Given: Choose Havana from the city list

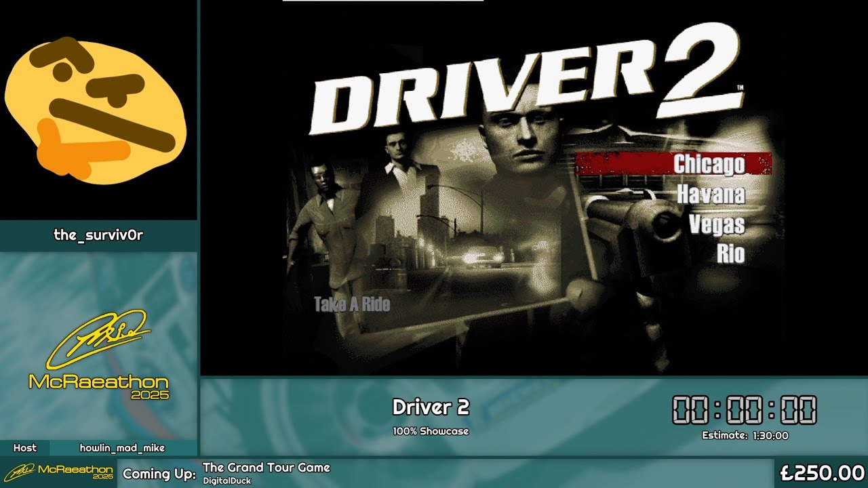Looking at the screenshot, I should [711, 195].
